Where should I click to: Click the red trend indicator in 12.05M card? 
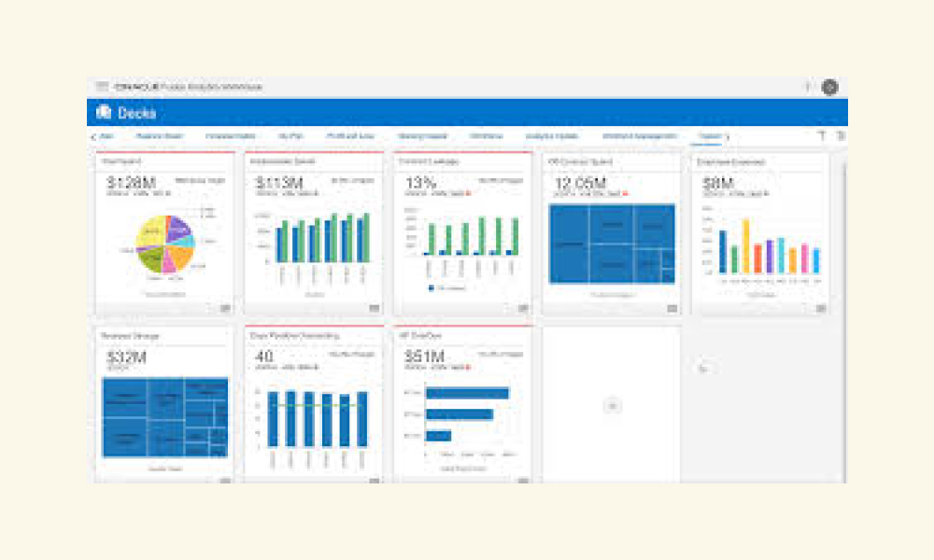point(625,193)
